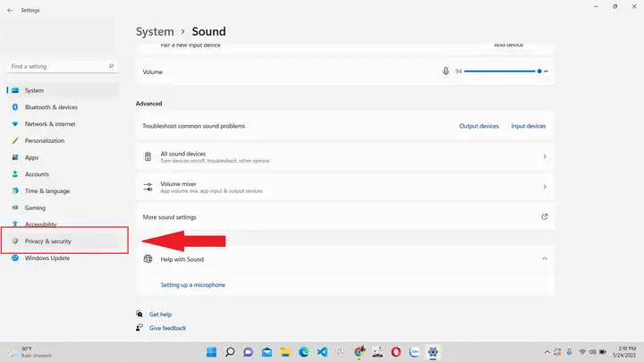644x362 pixels.
Task: Collapse Help with Sound section
Action: (545, 258)
